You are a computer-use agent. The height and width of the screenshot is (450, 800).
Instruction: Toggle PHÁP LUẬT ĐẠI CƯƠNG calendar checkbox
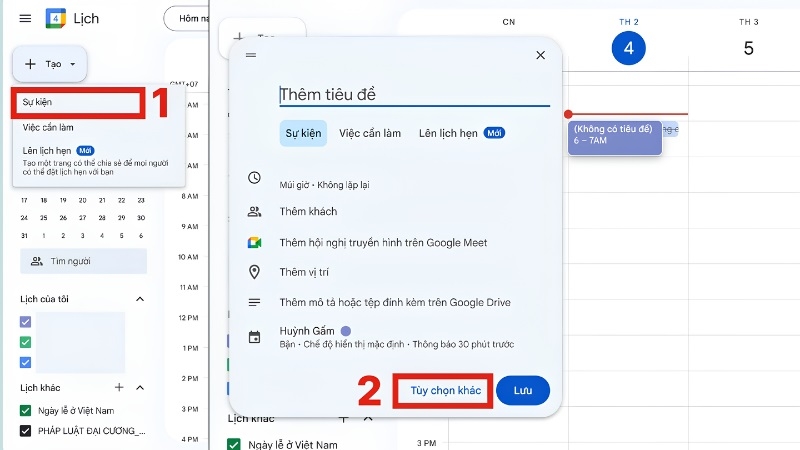click(x=26, y=431)
